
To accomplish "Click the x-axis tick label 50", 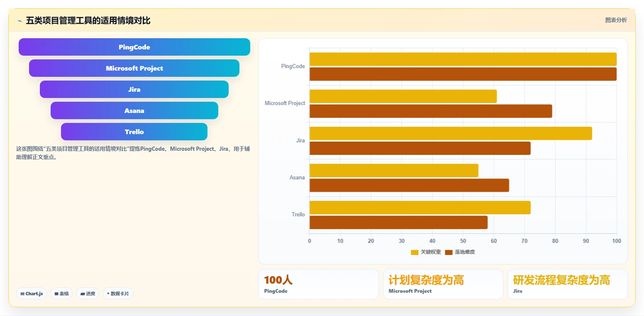I will (x=463, y=241).
